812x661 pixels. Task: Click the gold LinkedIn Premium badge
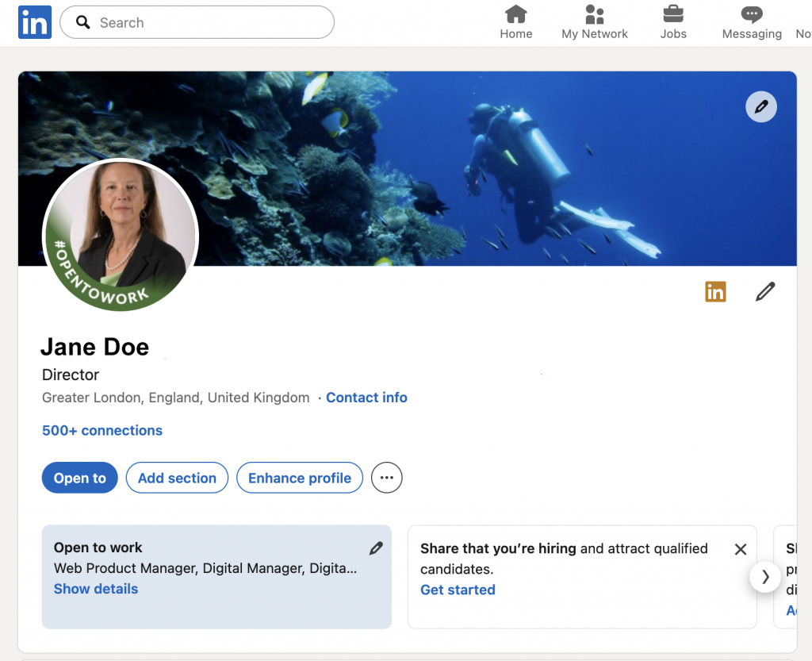click(x=715, y=292)
